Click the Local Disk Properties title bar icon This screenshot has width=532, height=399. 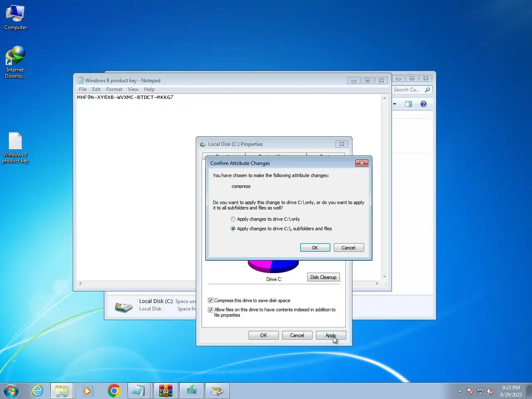pos(203,144)
